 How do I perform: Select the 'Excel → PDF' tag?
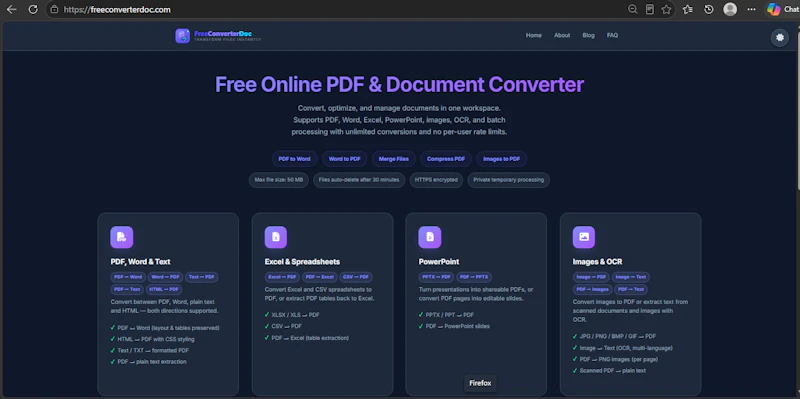click(282, 277)
